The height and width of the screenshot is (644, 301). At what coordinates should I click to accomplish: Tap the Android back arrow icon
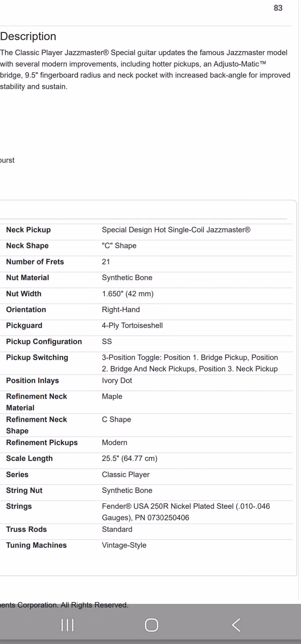[236, 625]
